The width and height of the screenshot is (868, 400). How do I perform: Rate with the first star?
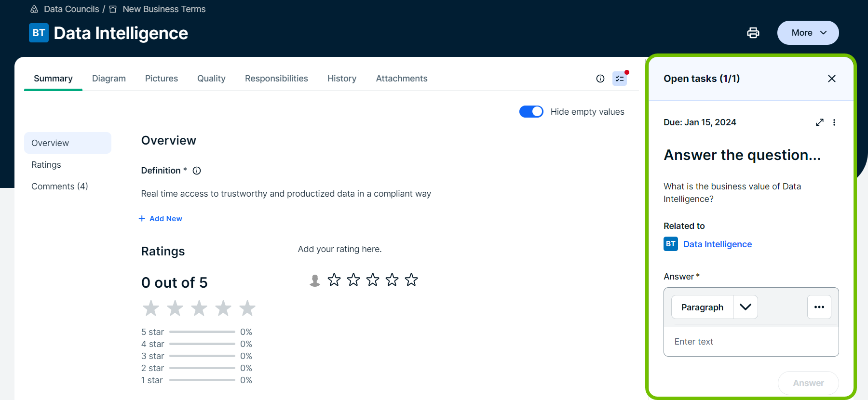pyautogui.click(x=334, y=280)
